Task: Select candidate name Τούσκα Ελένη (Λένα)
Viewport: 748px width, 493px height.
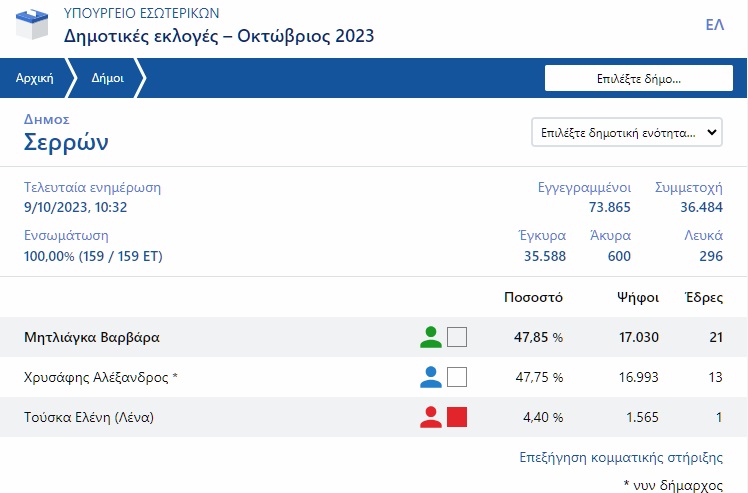Action: point(89,417)
